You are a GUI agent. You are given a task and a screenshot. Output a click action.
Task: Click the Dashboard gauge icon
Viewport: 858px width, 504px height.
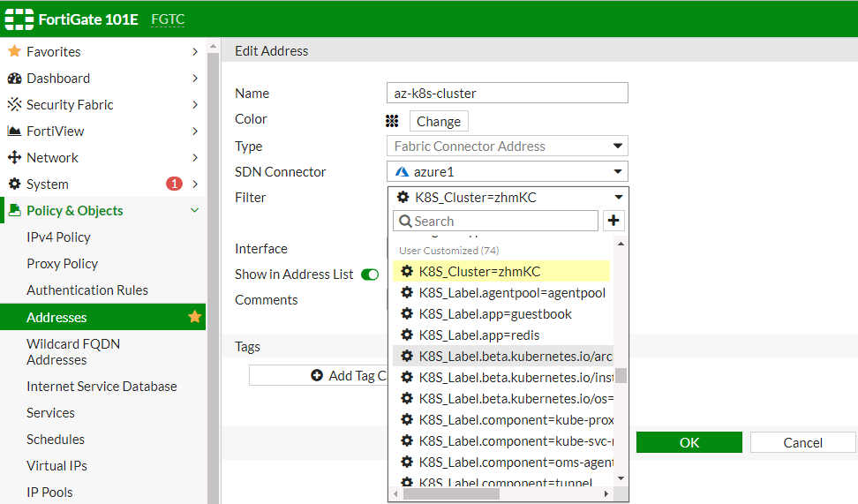(x=15, y=79)
